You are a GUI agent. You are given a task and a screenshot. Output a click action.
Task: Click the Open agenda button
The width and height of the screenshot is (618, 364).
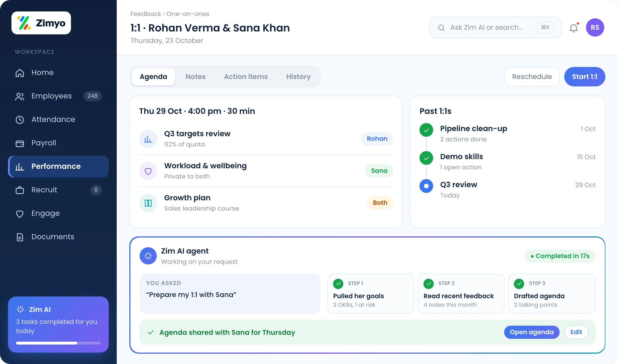[532, 332]
